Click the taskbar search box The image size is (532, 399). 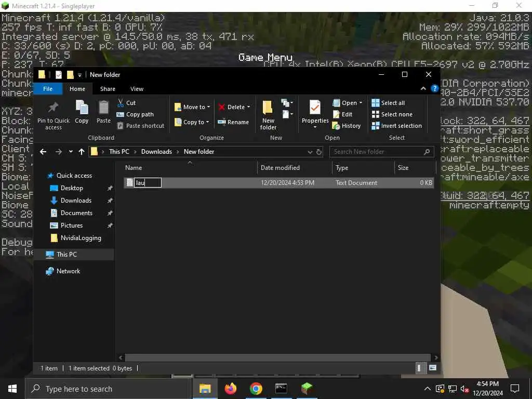pyautogui.click(x=109, y=389)
